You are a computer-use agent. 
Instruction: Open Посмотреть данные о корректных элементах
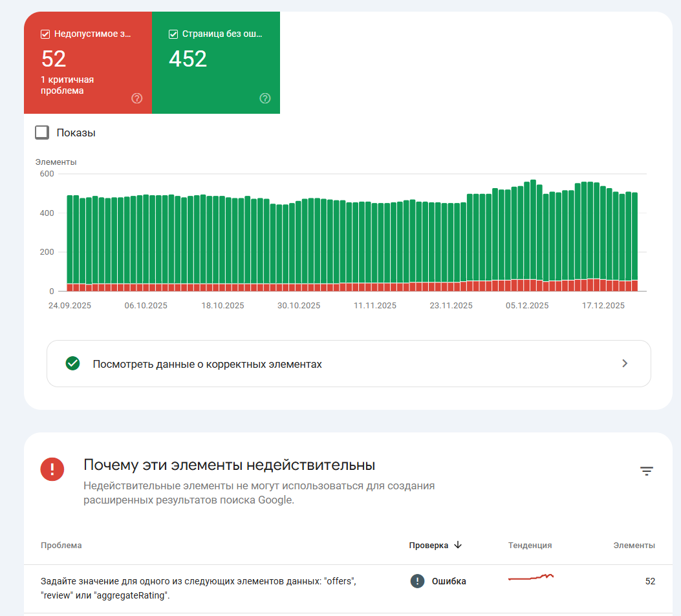click(349, 364)
